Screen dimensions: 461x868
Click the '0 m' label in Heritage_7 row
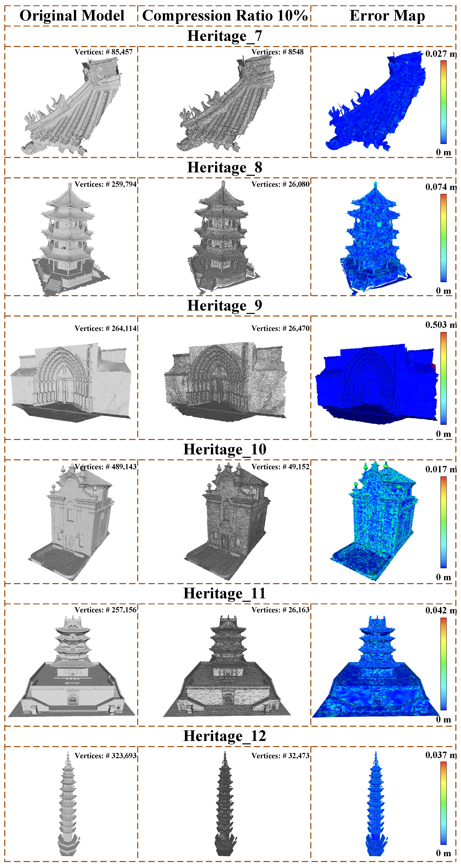tap(444, 152)
